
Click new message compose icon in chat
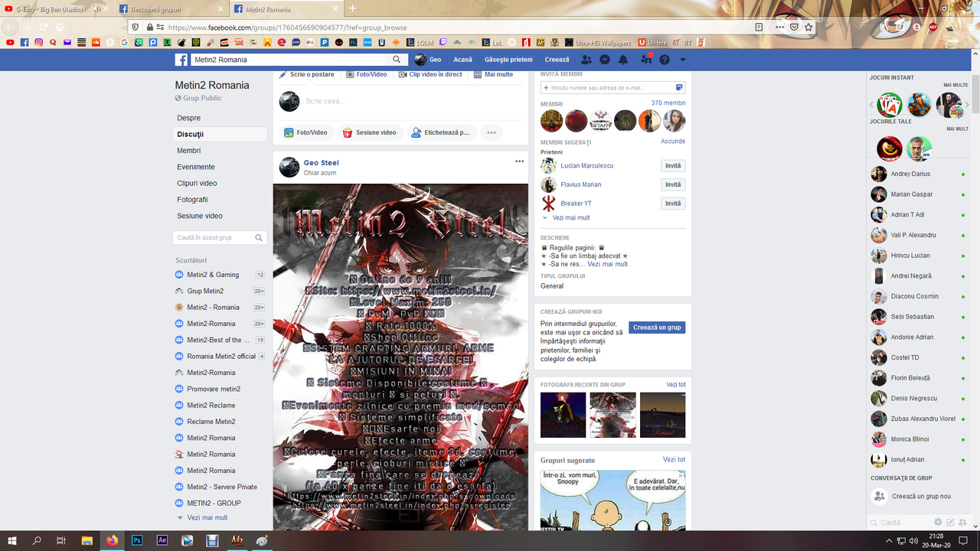coord(950,522)
